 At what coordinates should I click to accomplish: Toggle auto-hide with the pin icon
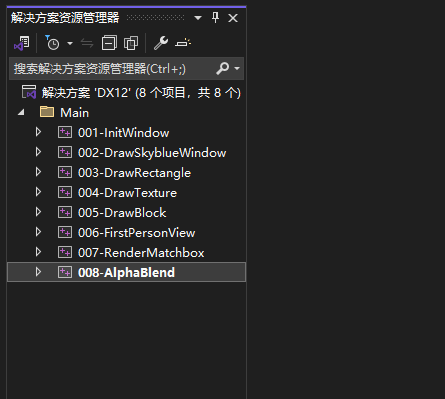215,18
